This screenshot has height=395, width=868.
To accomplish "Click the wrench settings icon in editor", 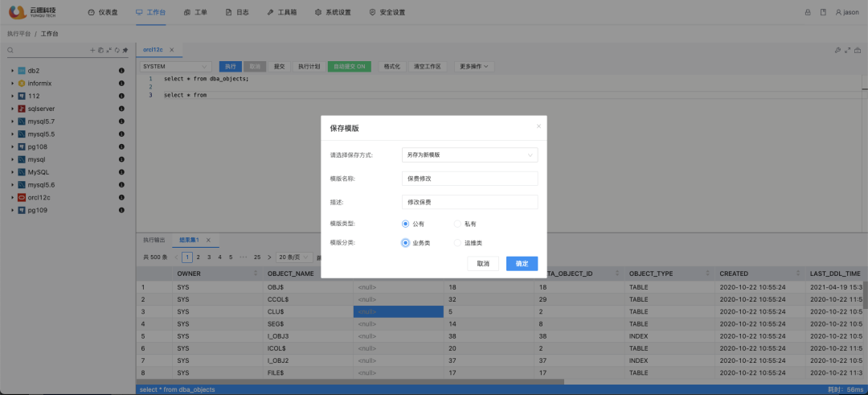I will click(x=837, y=50).
